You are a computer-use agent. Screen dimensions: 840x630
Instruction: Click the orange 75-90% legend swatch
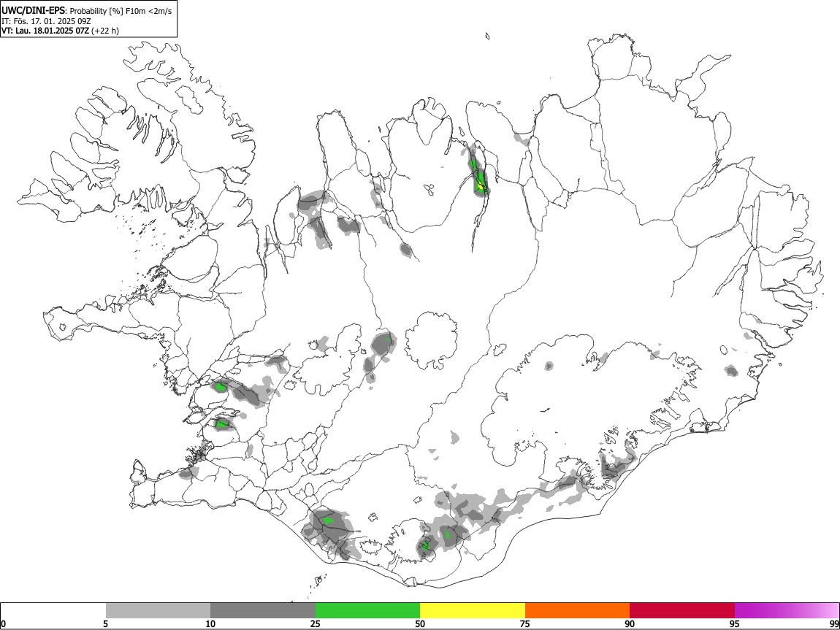577,610
